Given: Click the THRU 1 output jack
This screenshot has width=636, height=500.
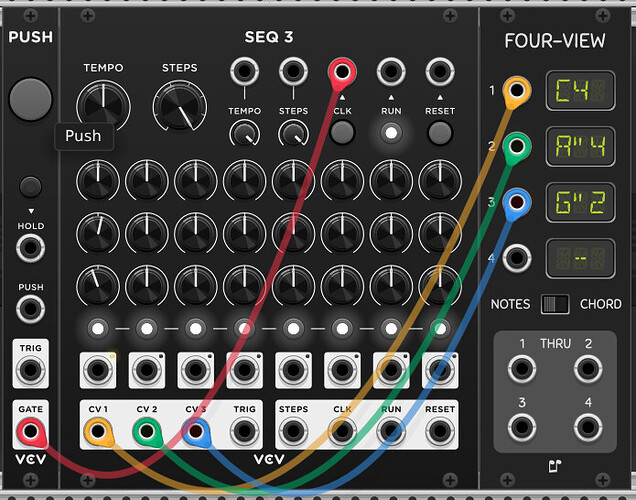Looking at the screenshot, I should point(521,369).
